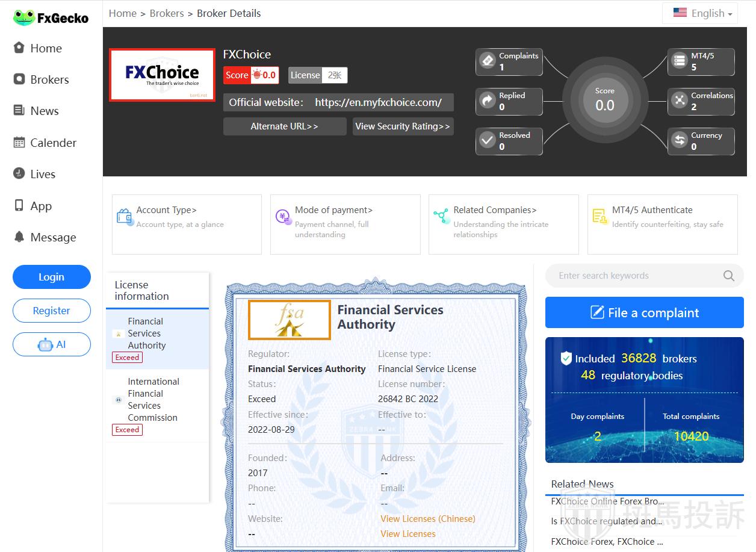Click the MT4/5 server icon
The height and width of the screenshot is (552, 756).
tap(680, 61)
